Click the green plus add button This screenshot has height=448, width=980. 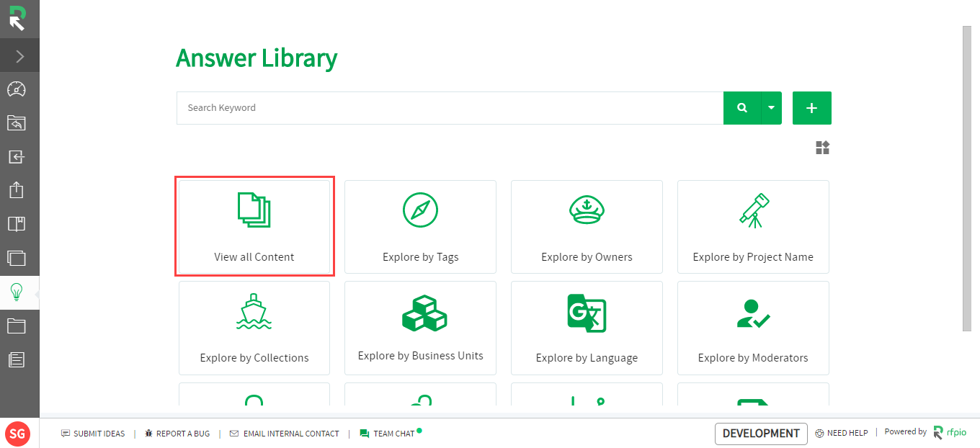[x=812, y=108]
